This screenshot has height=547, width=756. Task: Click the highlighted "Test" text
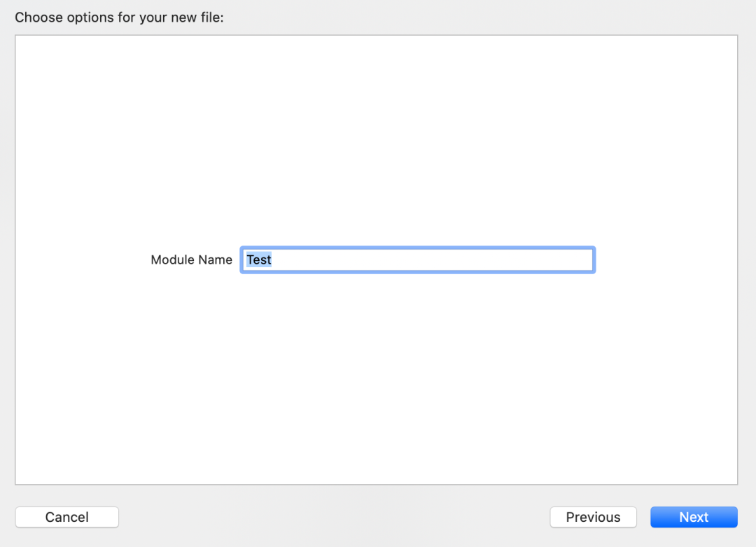[x=259, y=260]
